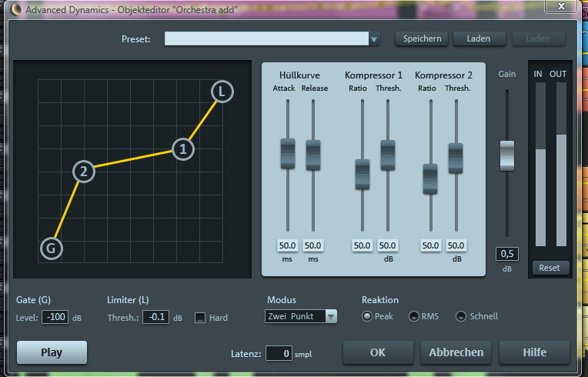Click the Gain slider handle
Viewport: 588px width, 377px height.
point(506,155)
